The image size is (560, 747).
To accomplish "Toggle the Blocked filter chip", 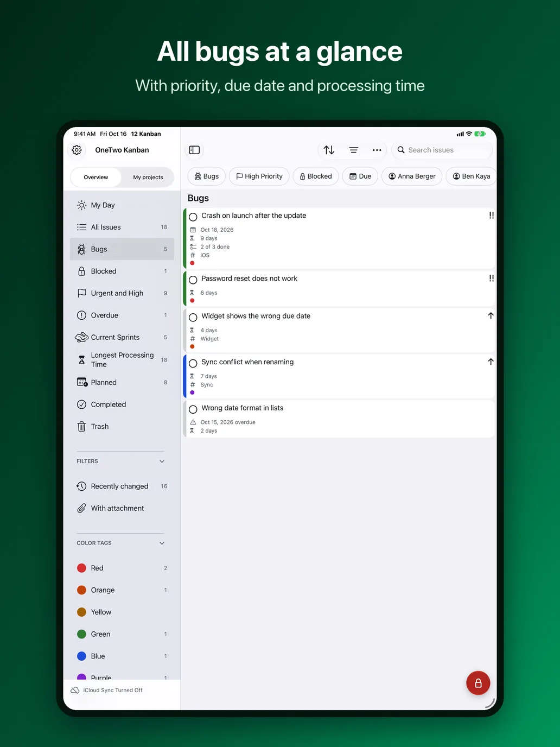I will [316, 176].
